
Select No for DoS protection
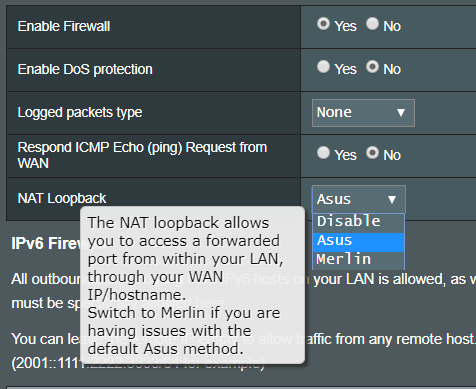point(372,67)
